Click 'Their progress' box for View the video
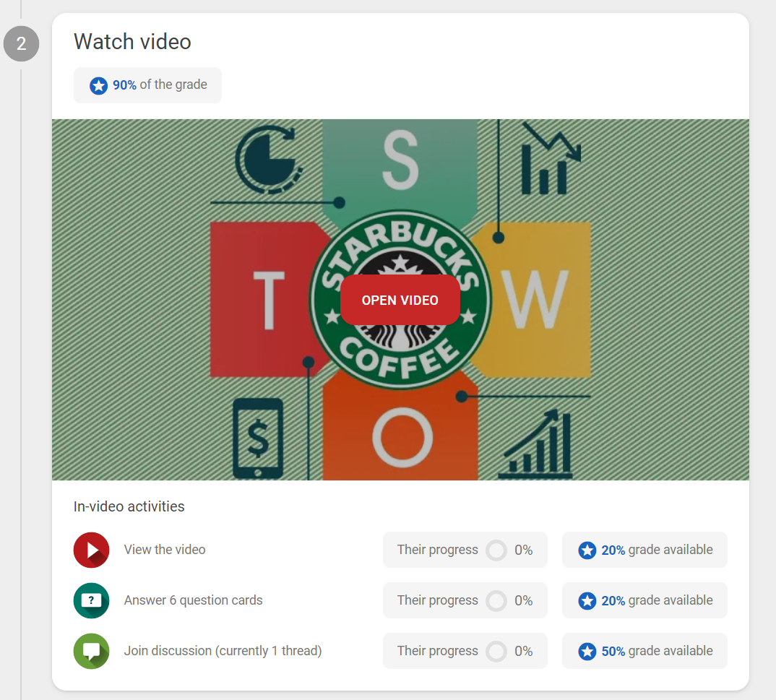Screen dimensions: 776x700 465,550
